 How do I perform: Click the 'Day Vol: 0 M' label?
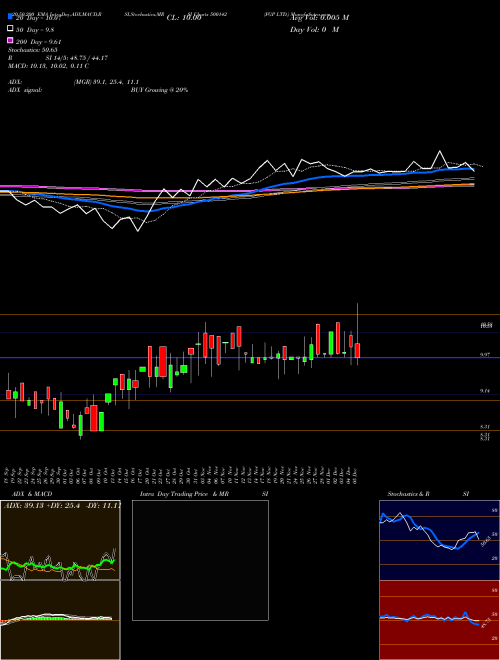pyautogui.click(x=314, y=29)
